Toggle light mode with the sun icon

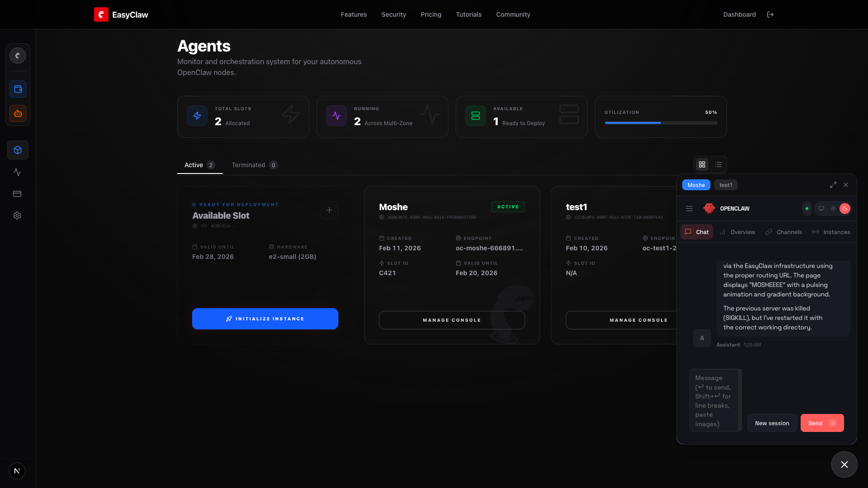tap(834, 208)
